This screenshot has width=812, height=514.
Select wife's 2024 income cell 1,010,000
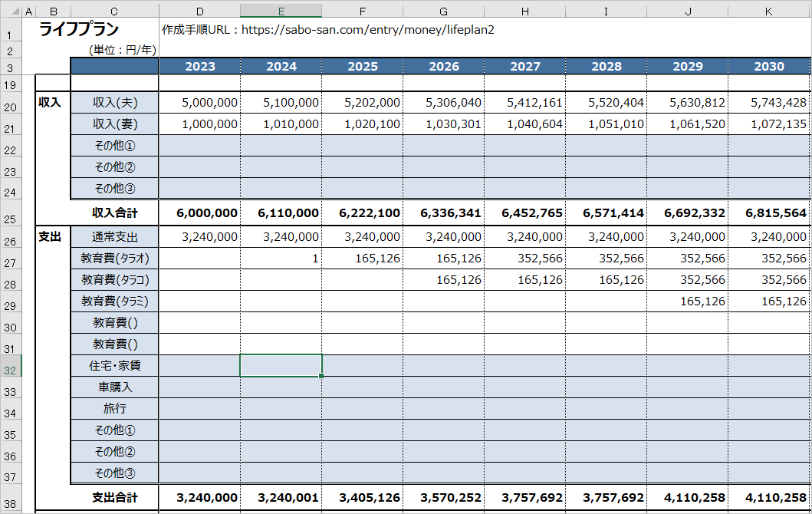pos(281,124)
